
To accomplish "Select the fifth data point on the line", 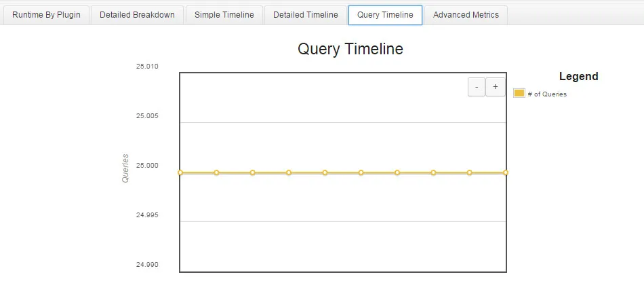I will (325, 172).
